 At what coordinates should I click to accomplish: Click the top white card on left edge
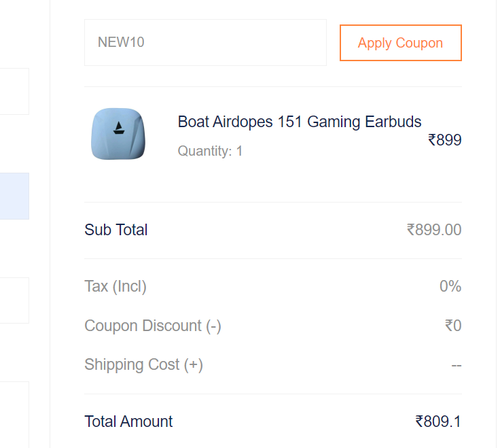[x=14, y=91]
